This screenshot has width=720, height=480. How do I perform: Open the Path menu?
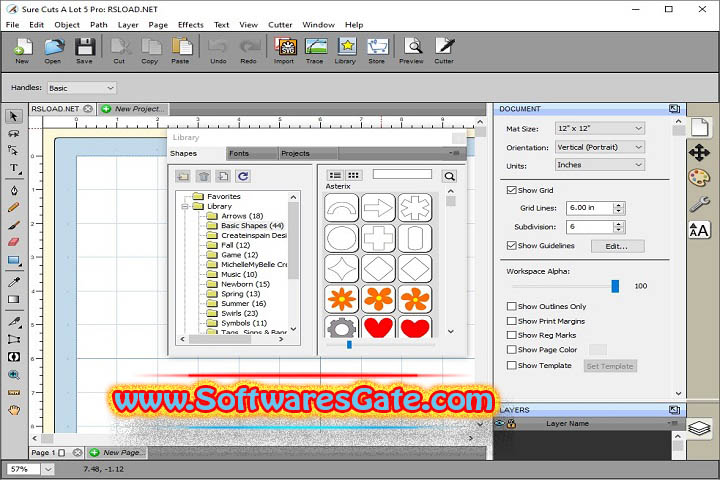tap(99, 25)
